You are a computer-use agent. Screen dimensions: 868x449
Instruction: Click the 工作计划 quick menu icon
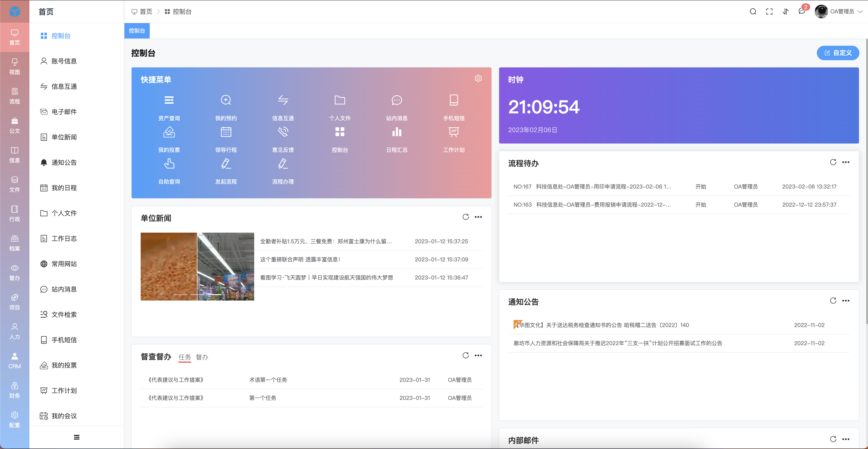[x=454, y=132]
